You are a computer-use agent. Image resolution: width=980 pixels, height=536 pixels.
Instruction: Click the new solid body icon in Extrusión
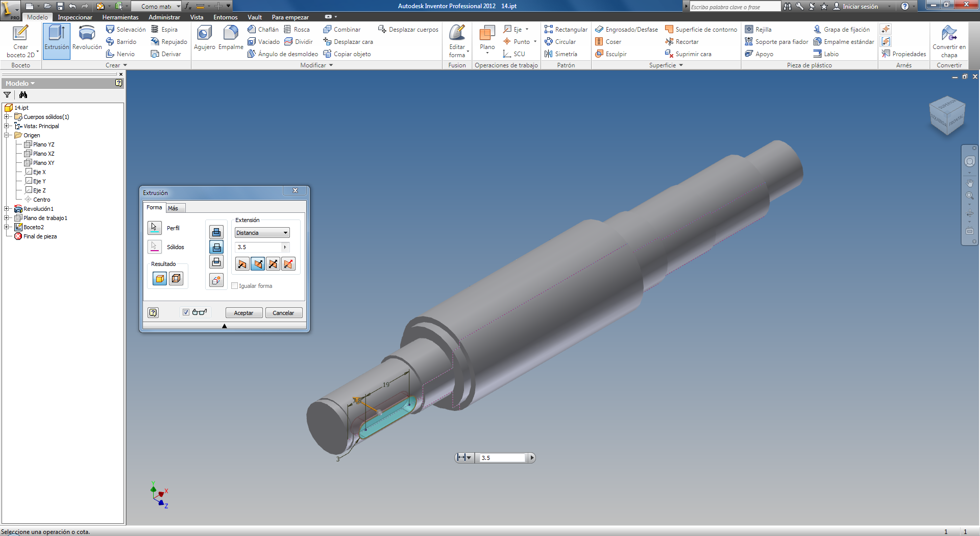pyautogui.click(x=216, y=280)
